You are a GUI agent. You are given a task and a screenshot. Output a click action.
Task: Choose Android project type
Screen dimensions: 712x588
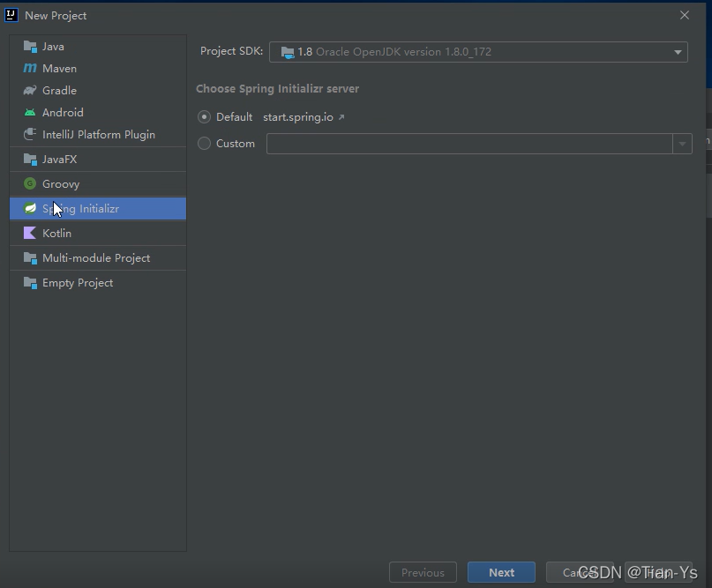coord(98,112)
